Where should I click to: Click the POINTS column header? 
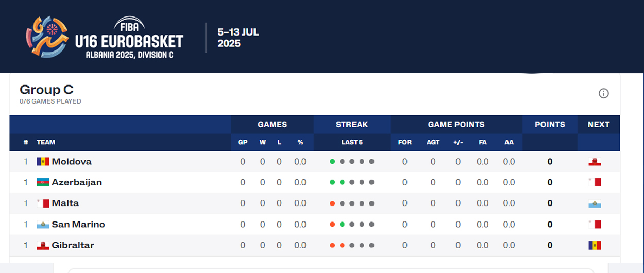click(x=550, y=124)
